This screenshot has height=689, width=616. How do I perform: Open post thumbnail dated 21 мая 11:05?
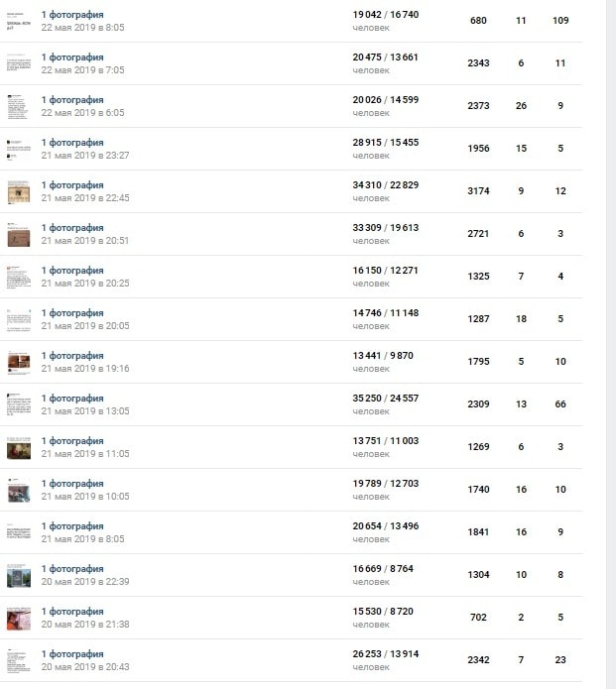[x=18, y=447]
